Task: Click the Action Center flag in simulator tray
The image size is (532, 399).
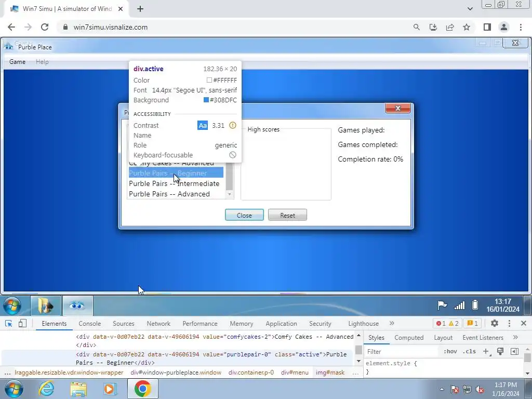Action: [x=442, y=305]
